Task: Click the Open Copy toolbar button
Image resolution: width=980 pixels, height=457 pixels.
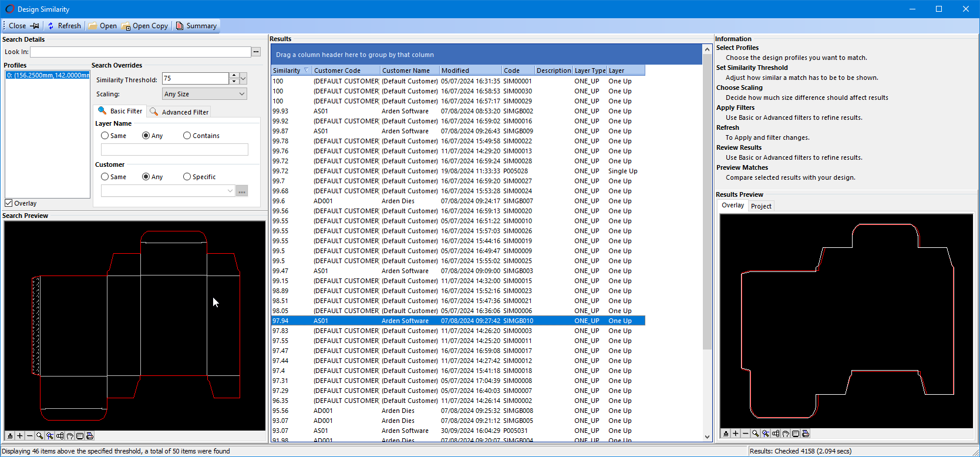Action: (145, 26)
